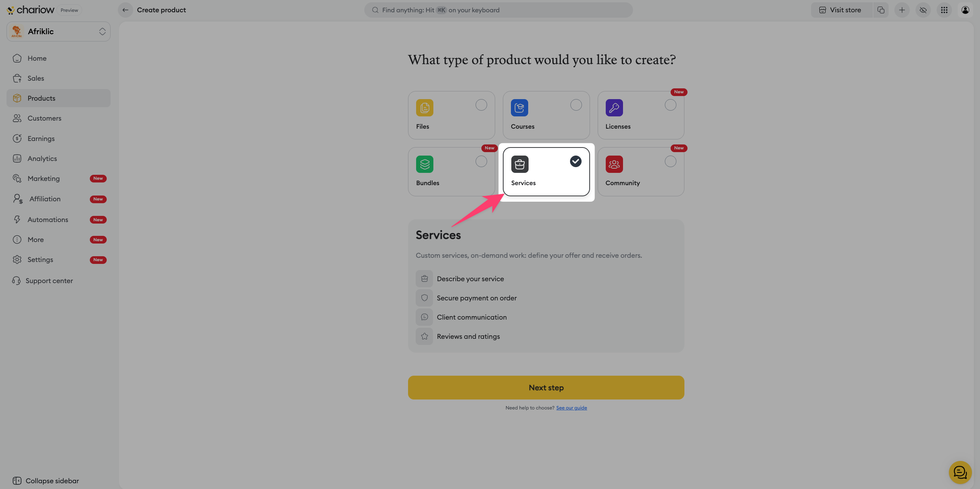Open the See our guide link

point(571,408)
